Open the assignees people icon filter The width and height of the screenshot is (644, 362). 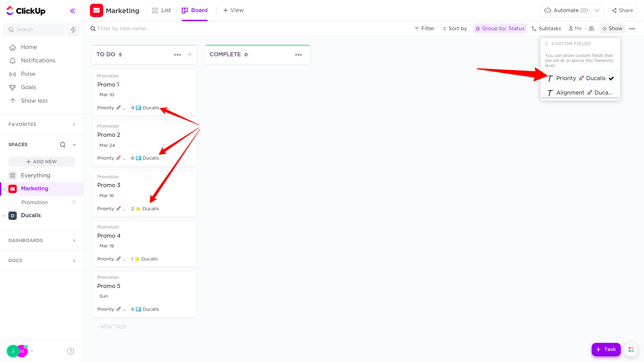(592, 28)
